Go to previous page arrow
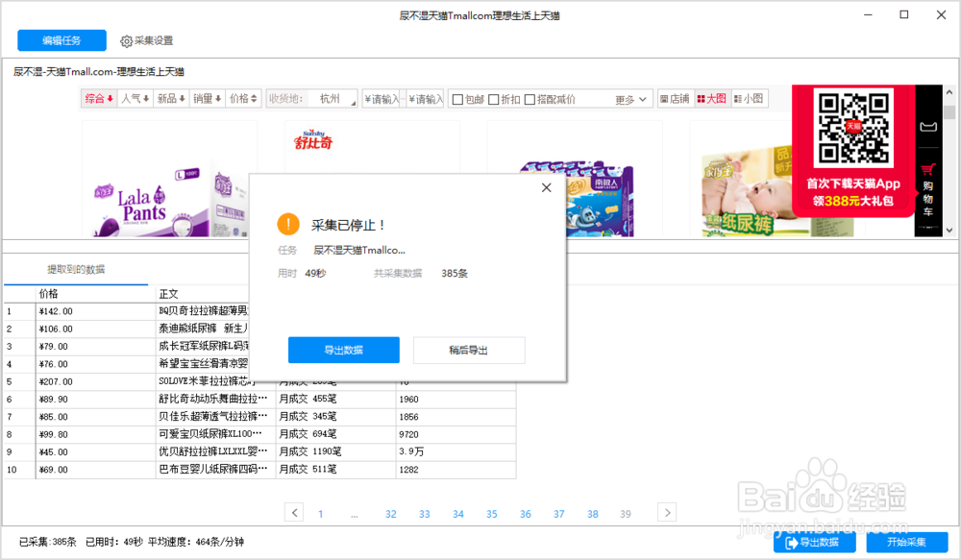 click(294, 512)
